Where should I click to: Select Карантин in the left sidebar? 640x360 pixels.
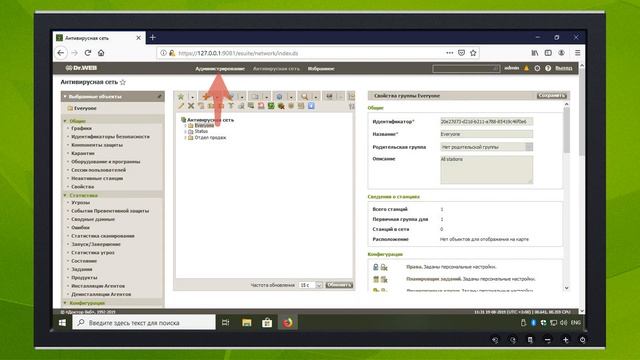[83, 153]
